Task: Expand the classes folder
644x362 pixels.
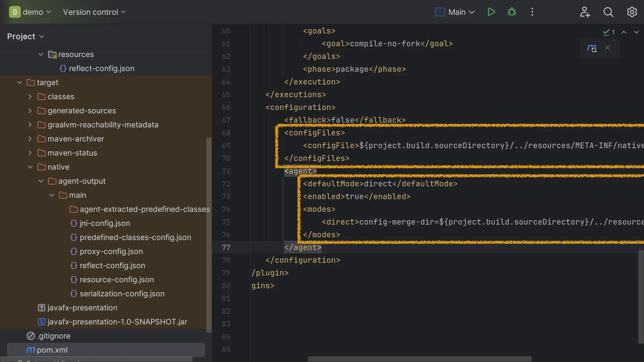Action: [30, 96]
